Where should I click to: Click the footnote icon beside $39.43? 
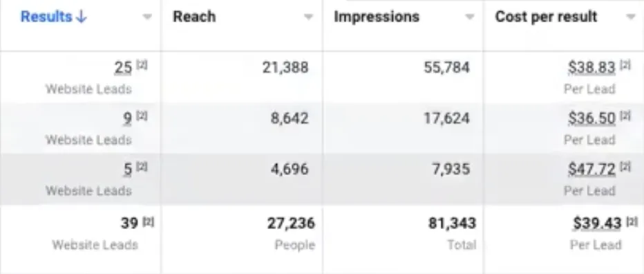[632, 221]
